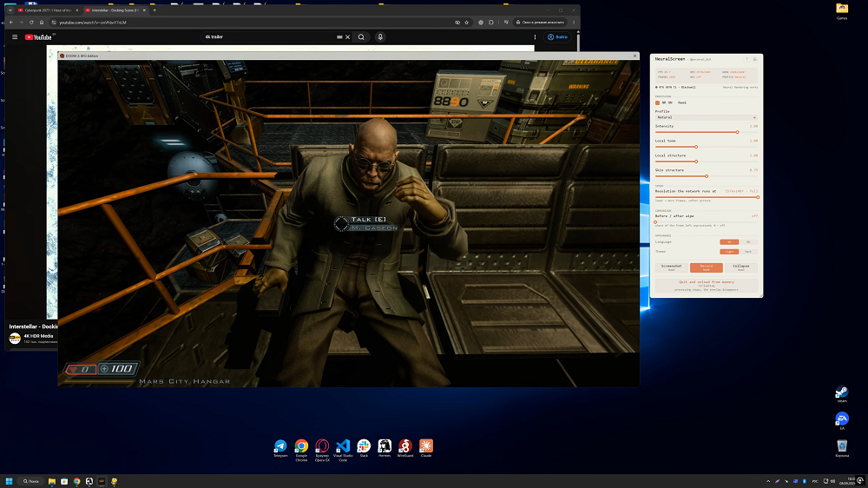Click the browser Forward arrow

coord(21,23)
